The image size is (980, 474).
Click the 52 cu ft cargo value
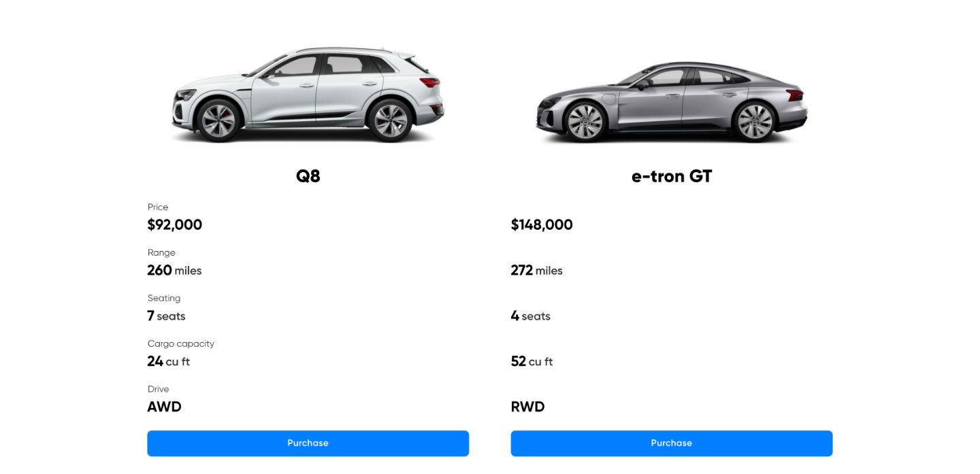(x=532, y=362)
